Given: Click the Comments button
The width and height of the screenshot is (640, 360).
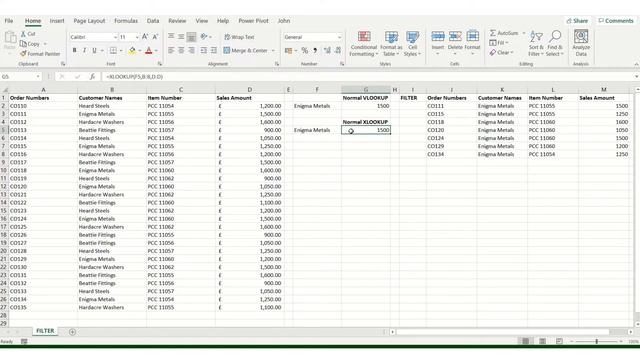Looking at the screenshot, I should click(x=616, y=21).
